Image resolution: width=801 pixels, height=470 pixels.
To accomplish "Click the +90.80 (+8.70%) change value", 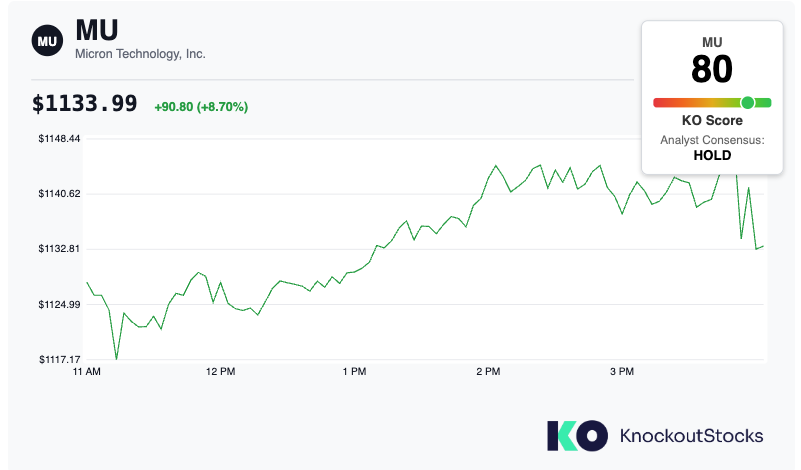I will 201,107.
